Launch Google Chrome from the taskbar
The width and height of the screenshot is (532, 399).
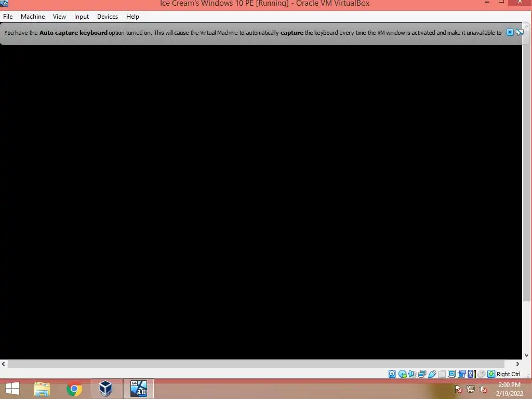point(74,389)
